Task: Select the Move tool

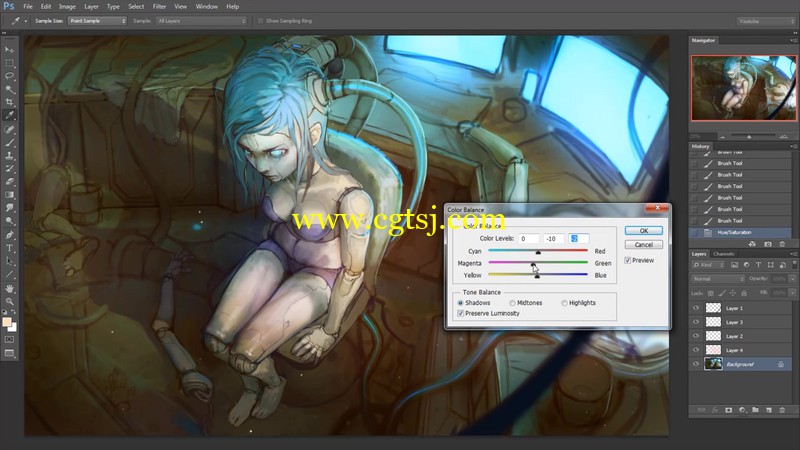Action: pos(9,49)
